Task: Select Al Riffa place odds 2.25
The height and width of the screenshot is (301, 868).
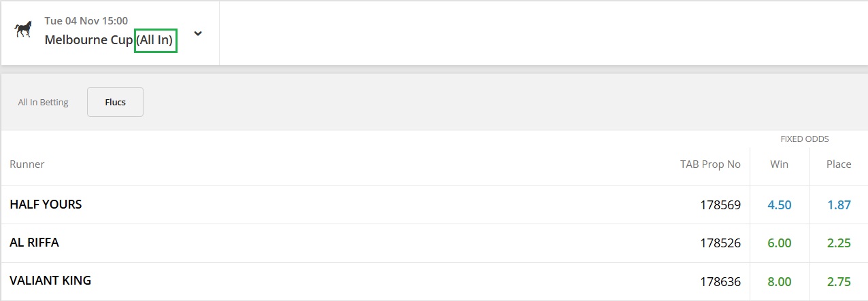Action: coord(839,243)
